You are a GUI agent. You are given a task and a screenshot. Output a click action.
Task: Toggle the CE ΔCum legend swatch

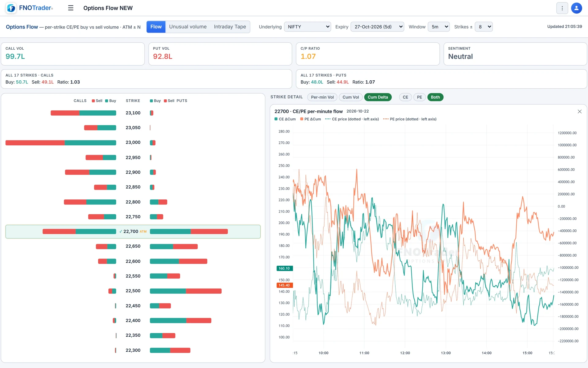click(x=276, y=119)
